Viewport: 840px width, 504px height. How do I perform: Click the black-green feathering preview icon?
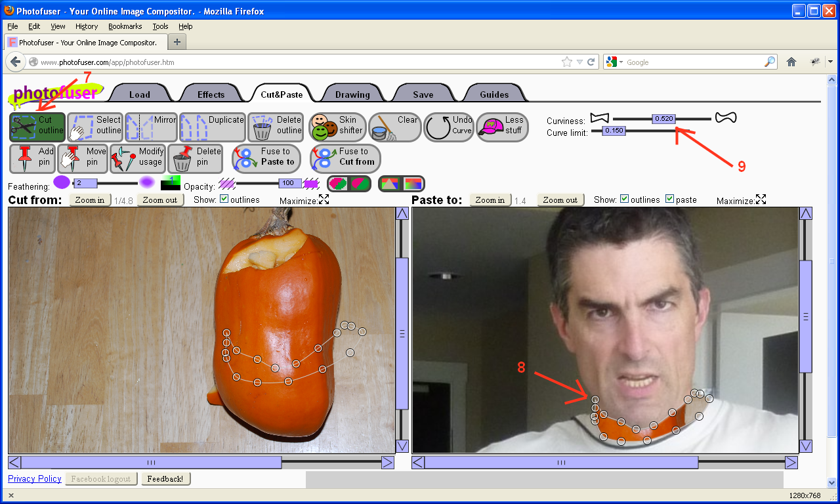tap(171, 183)
